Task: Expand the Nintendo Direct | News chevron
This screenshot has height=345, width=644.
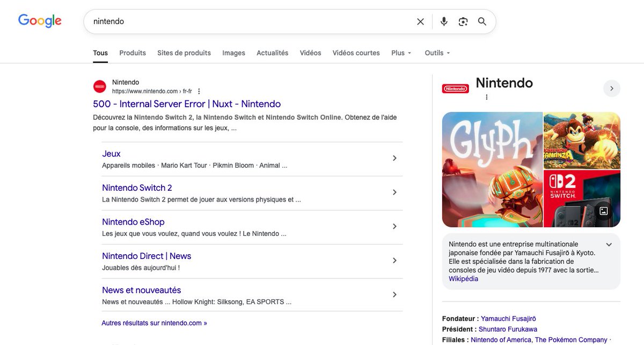Action: coord(394,261)
